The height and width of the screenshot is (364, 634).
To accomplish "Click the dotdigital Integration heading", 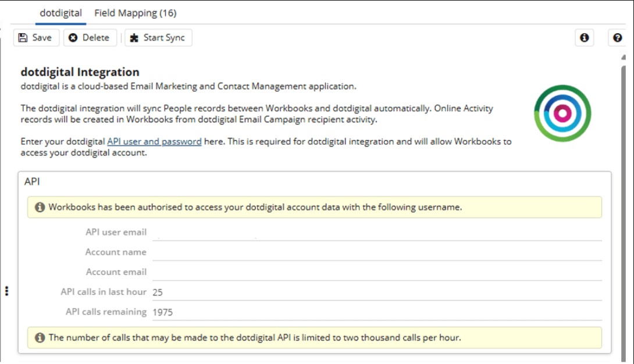I will [x=80, y=72].
